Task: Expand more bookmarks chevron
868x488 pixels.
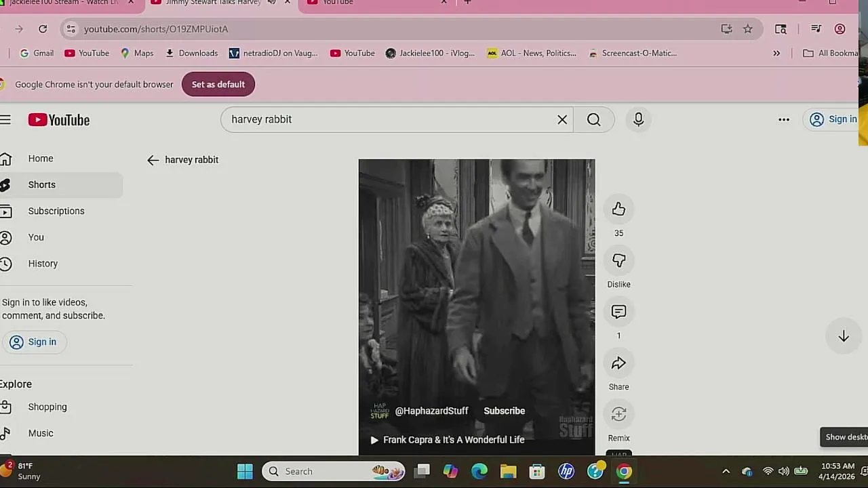Action: click(x=776, y=53)
